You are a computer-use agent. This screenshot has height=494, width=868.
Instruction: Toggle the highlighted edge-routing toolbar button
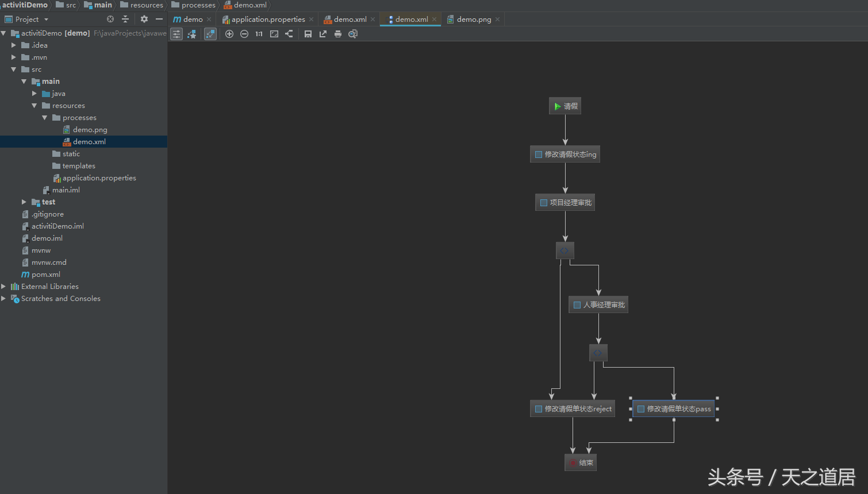click(210, 34)
